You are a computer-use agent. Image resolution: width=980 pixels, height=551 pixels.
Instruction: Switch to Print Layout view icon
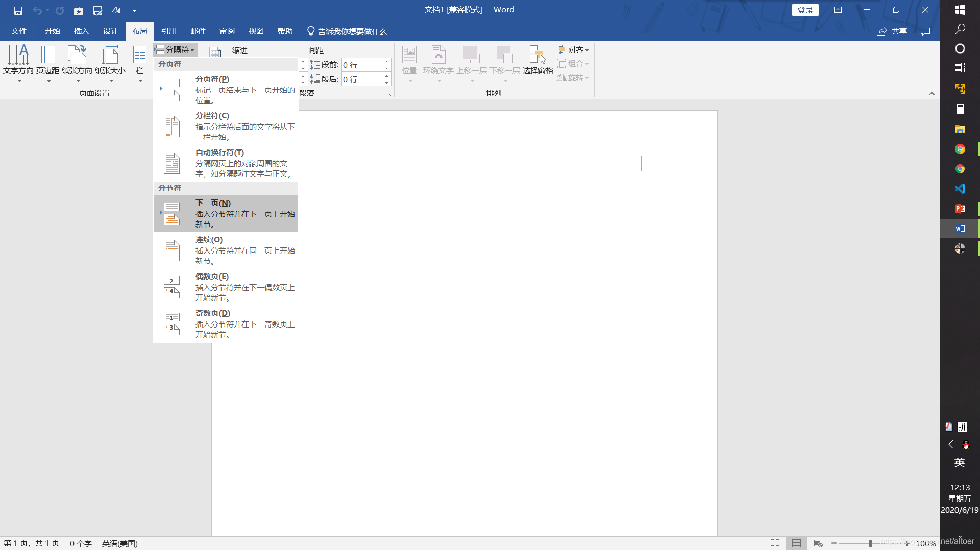click(x=796, y=543)
